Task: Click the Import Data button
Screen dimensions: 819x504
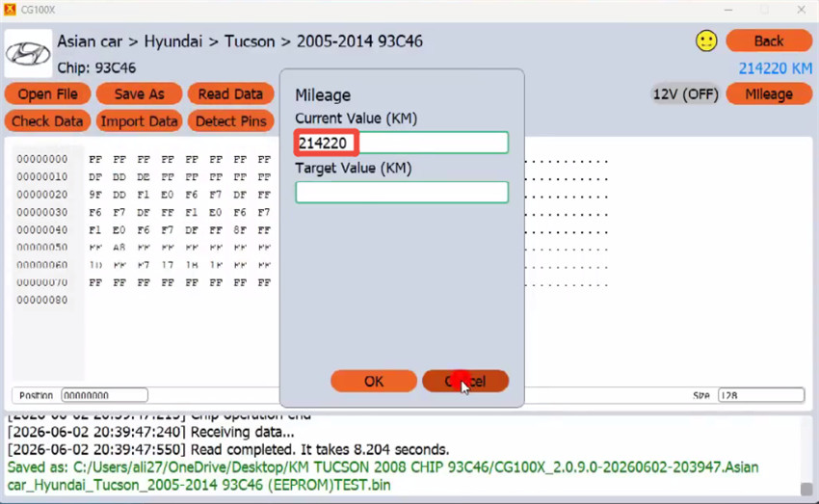Action: [139, 121]
